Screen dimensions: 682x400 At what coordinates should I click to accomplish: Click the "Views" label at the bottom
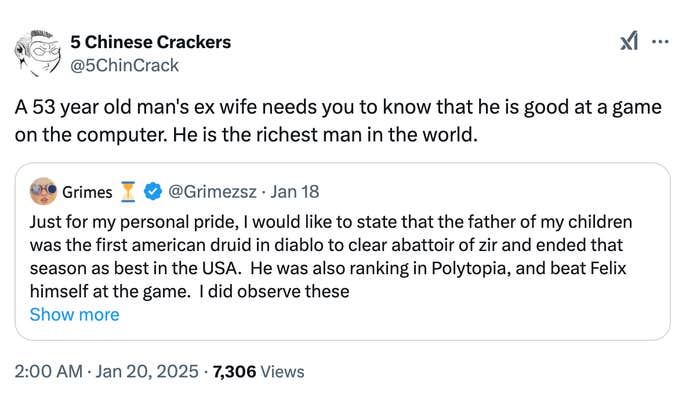pos(283,372)
